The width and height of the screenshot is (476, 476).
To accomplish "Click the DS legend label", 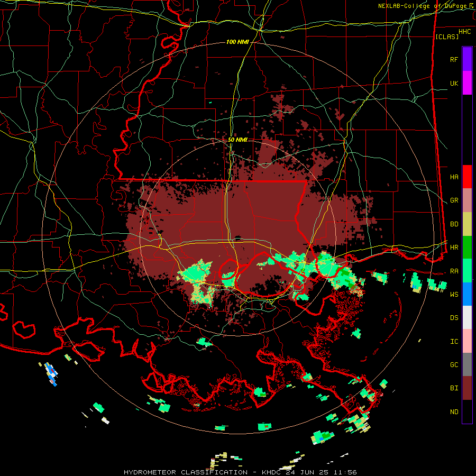I will (x=454, y=318).
